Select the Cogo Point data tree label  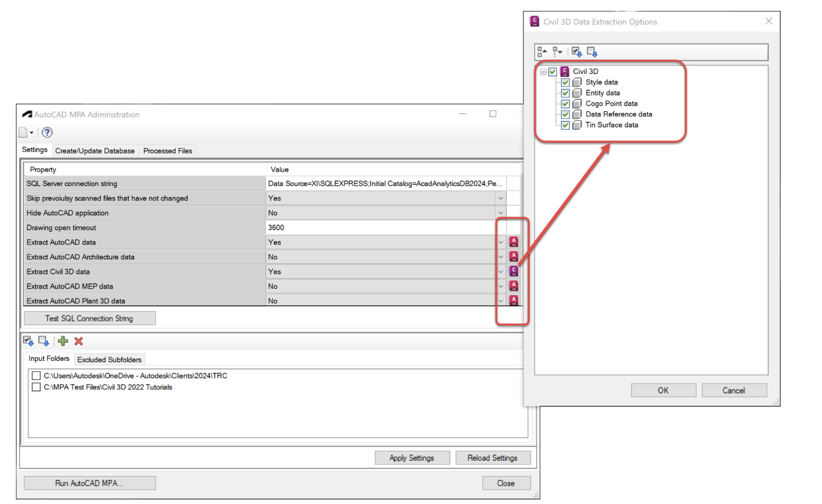pyautogui.click(x=611, y=104)
